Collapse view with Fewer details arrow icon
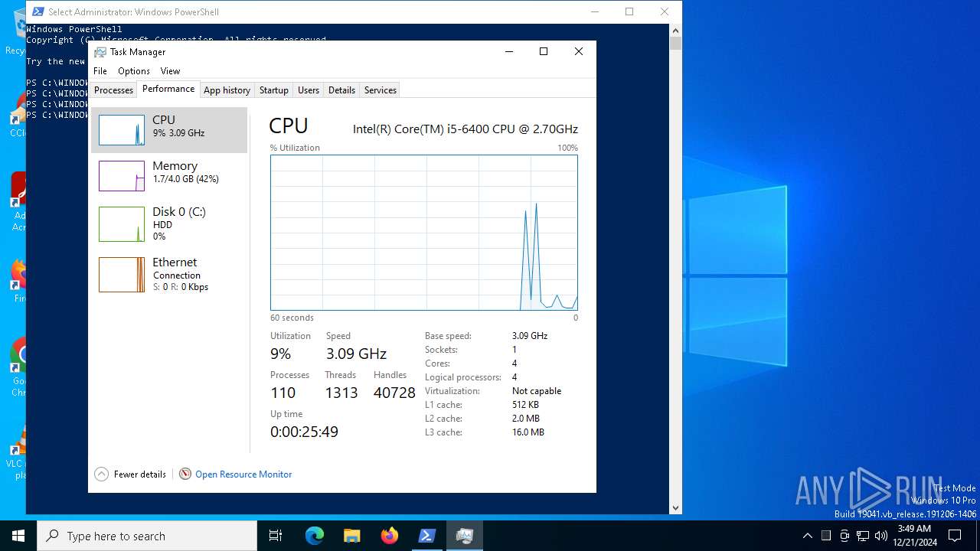Viewport: 980px width, 551px height. click(101, 474)
